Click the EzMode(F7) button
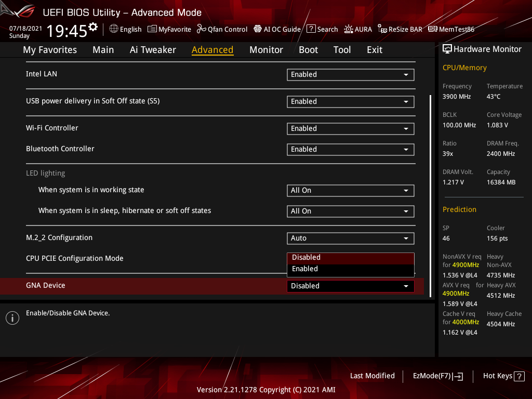 pyautogui.click(x=437, y=376)
